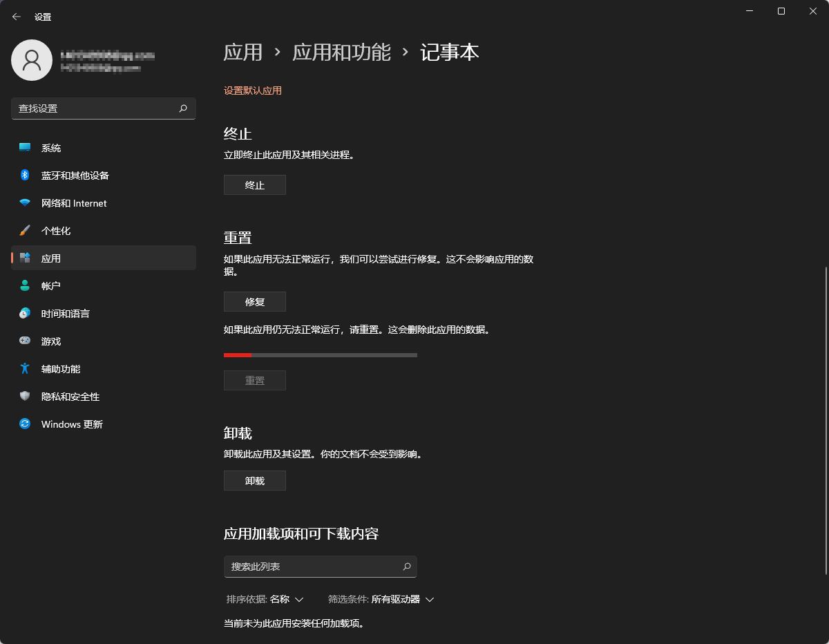The height and width of the screenshot is (644, 829).
Task: Select the 隐私和安全性 shield icon
Action: pos(24,396)
